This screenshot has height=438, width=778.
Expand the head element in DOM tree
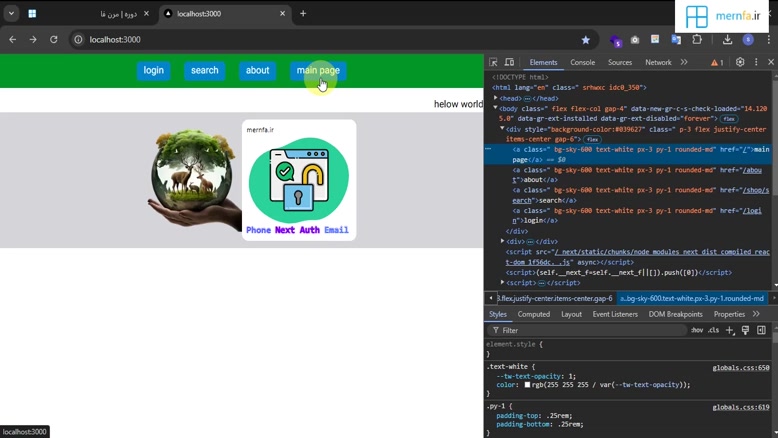(x=496, y=98)
